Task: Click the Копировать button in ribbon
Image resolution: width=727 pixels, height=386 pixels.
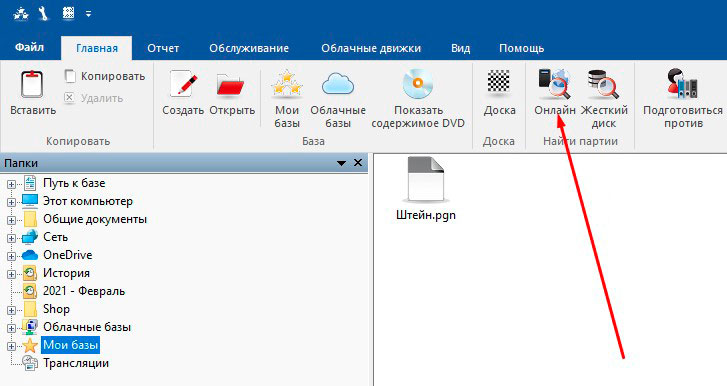Action: point(105,76)
